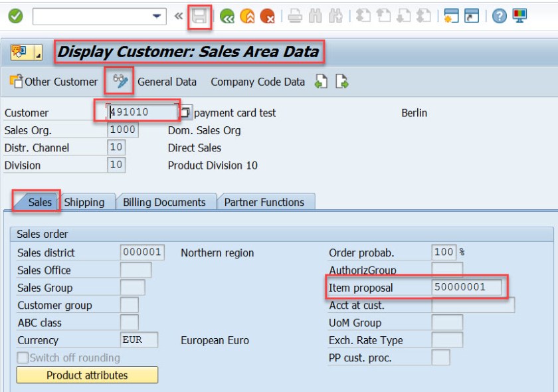This screenshot has height=392, width=558.
Task: Click the 'Direct Sales' description text
Action: coord(194,147)
